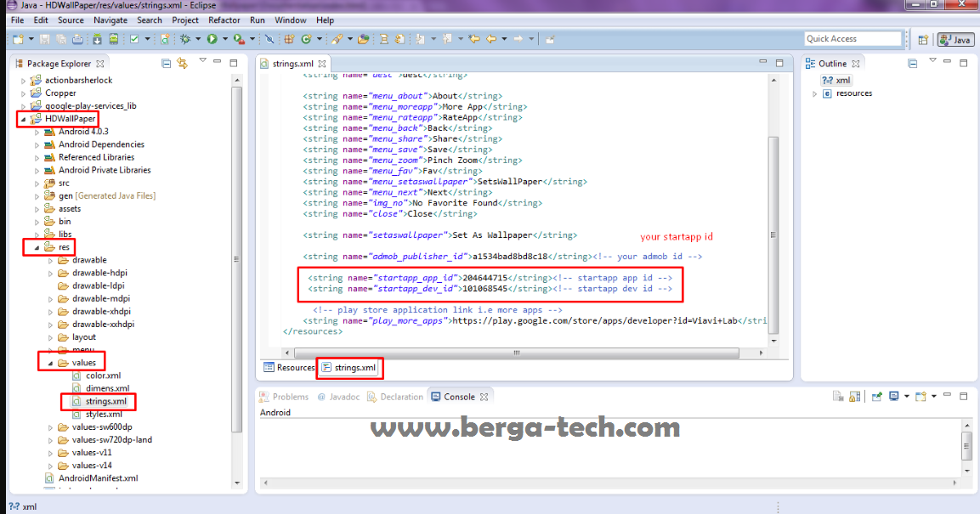
Task: Open the Search dialog from the toolbar
Action: pyautogui.click(x=337, y=37)
